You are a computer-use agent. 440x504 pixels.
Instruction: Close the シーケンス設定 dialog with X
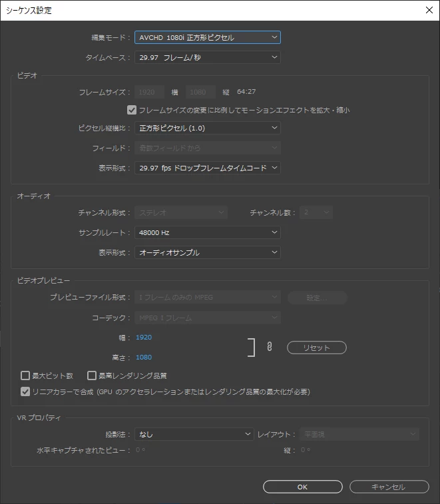(x=429, y=10)
